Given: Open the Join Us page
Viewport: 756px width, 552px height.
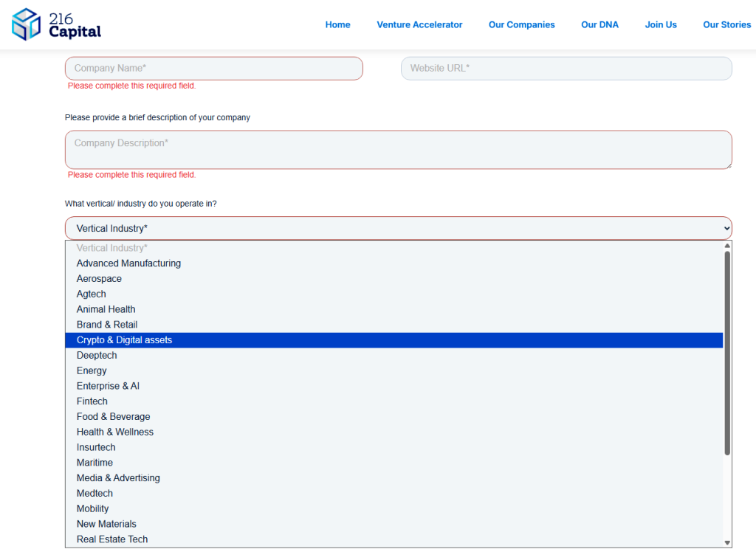Looking at the screenshot, I should coord(660,24).
